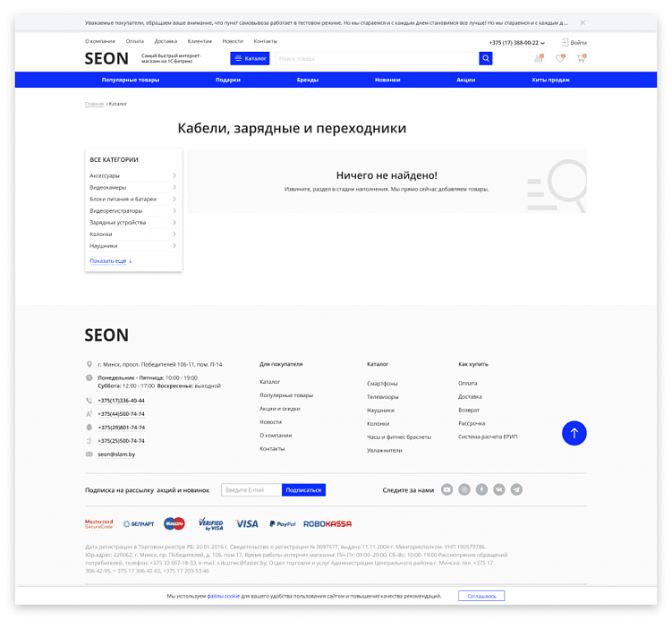672x619 pixels.
Task: Open the файлы cookie link
Action: point(224,596)
